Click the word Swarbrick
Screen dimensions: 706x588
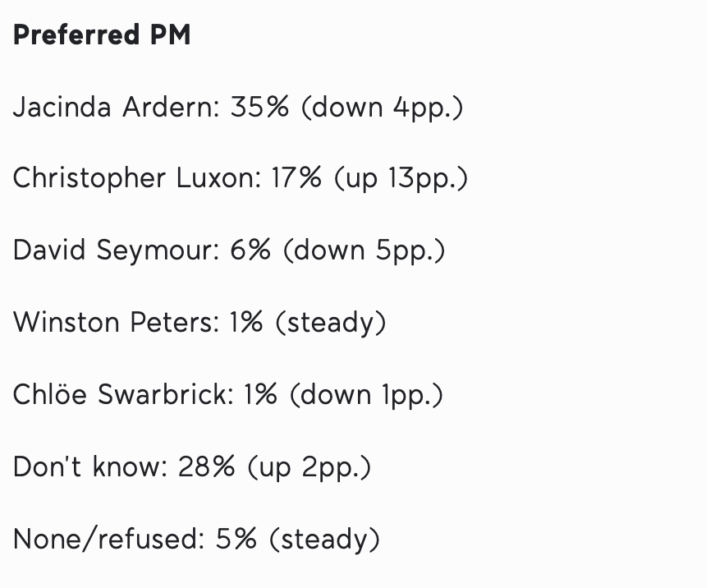coord(166,394)
